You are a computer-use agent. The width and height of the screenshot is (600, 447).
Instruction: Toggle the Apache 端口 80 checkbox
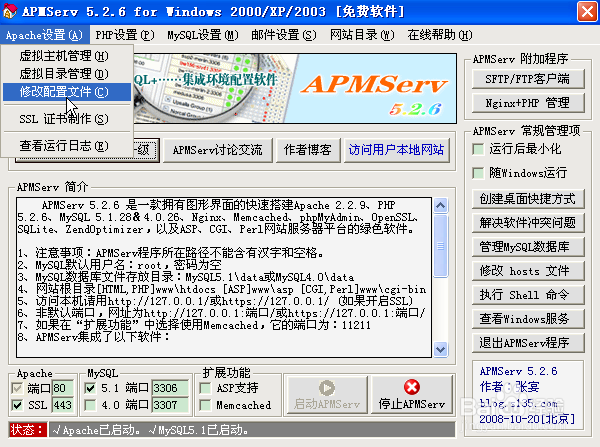tap(17, 388)
